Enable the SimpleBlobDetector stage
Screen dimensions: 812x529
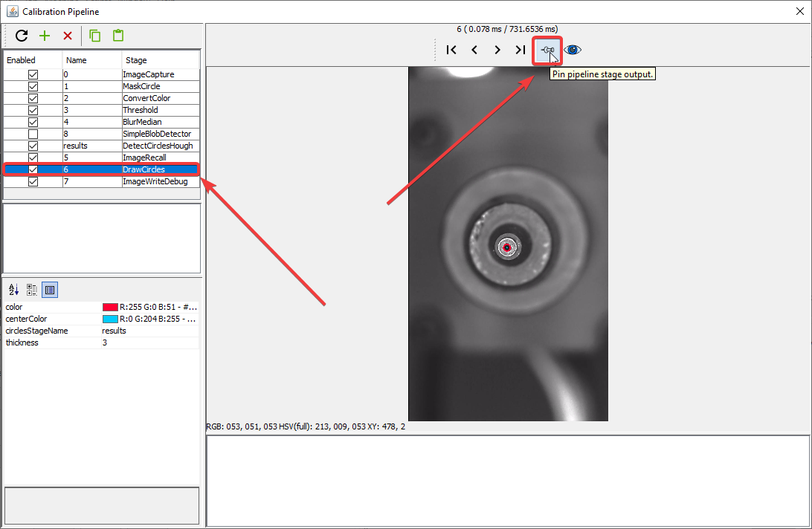33,134
